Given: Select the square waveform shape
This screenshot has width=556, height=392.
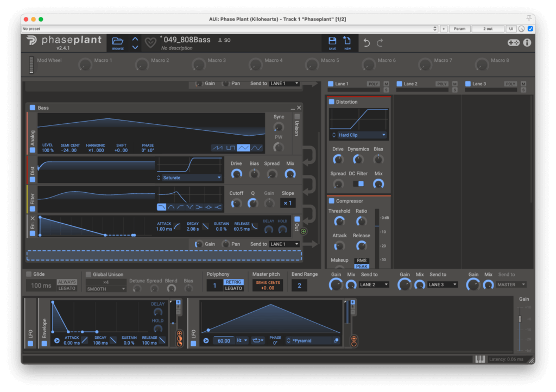Looking at the screenshot, I should pyautogui.click(x=230, y=148).
